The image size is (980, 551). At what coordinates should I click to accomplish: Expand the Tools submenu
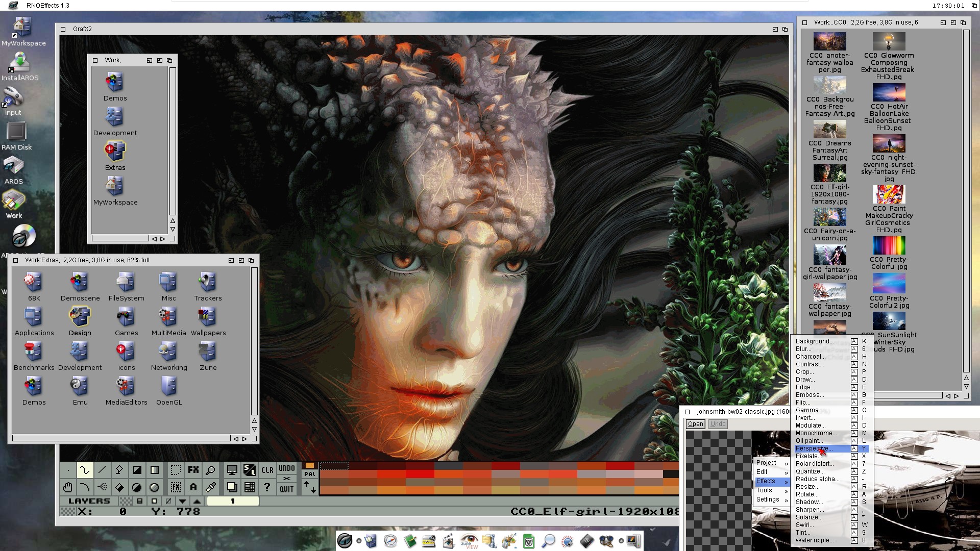pos(772,490)
